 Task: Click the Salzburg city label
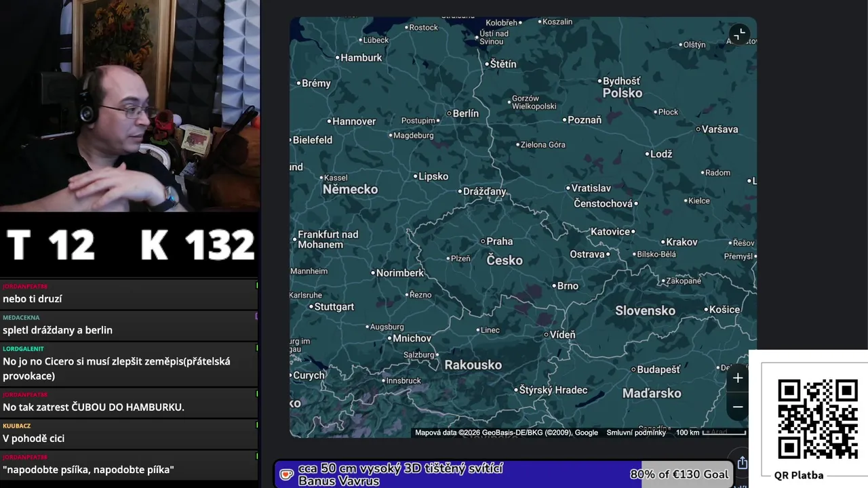pos(420,355)
